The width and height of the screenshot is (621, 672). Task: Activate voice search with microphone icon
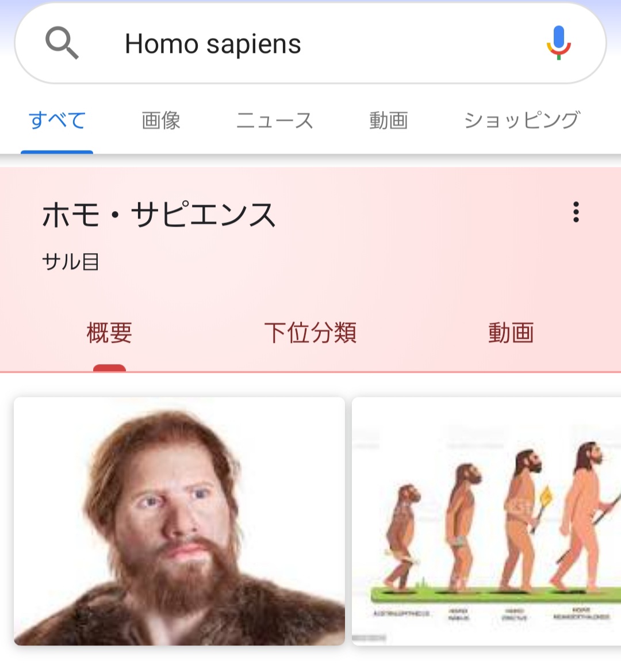point(558,43)
